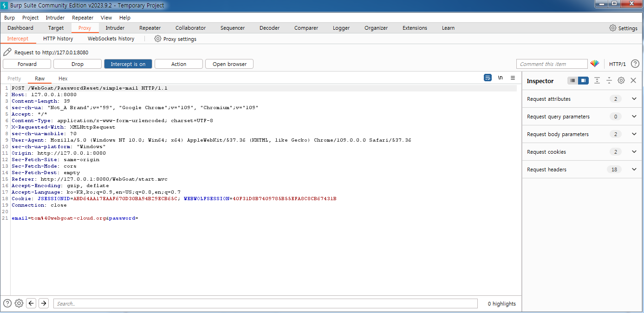
Task: Switch to Decoder tab
Action: (x=270, y=28)
